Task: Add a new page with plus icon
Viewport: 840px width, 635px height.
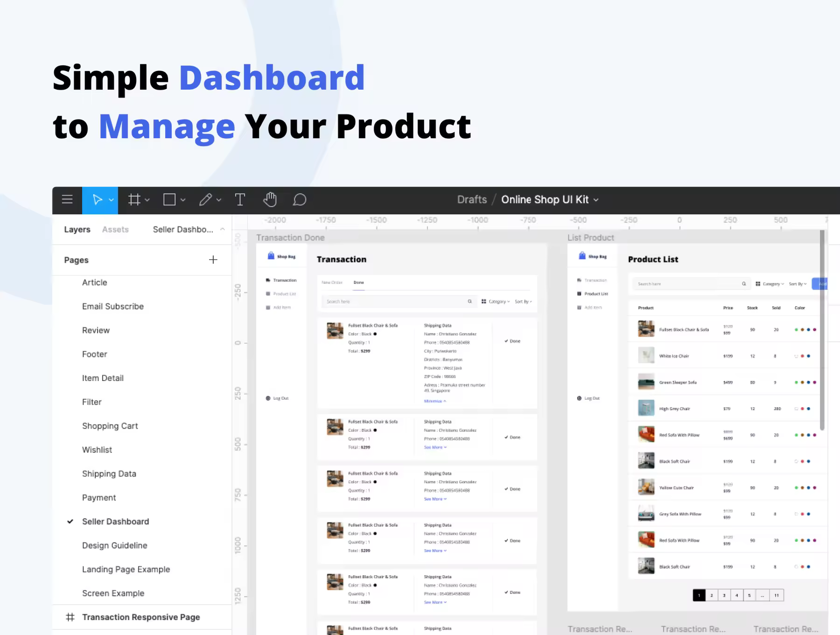Action: 213,260
